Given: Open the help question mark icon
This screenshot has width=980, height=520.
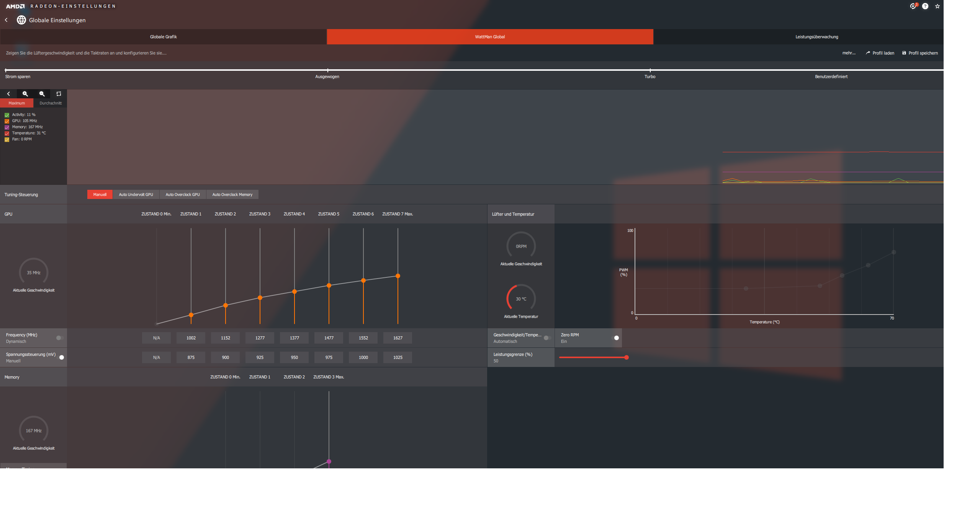Looking at the screenshot, I should (925, 6).
